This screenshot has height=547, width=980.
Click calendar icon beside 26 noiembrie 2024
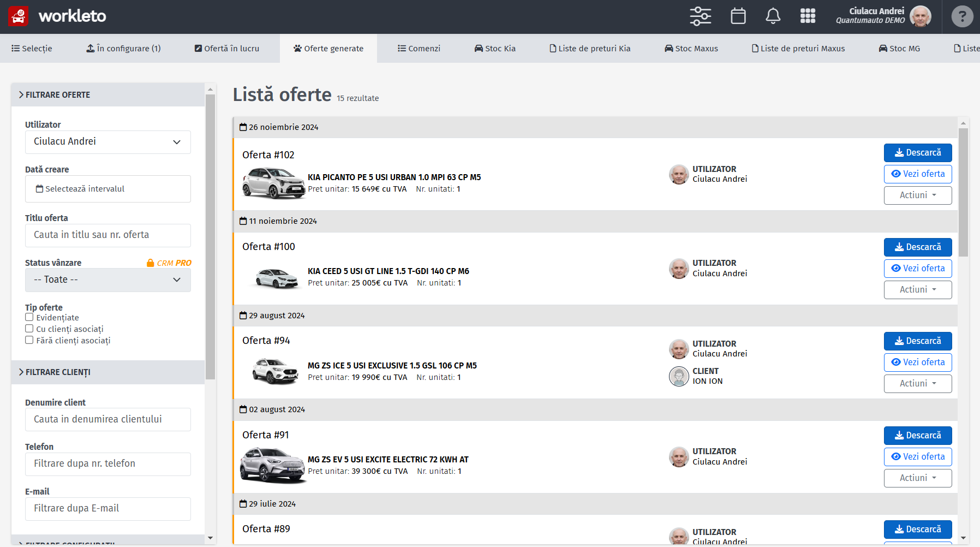point(243,127)
